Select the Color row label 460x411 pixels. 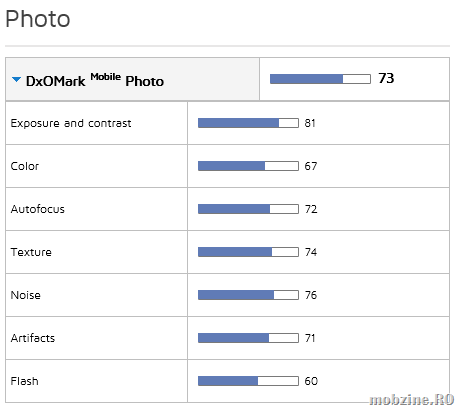(25, 166)
